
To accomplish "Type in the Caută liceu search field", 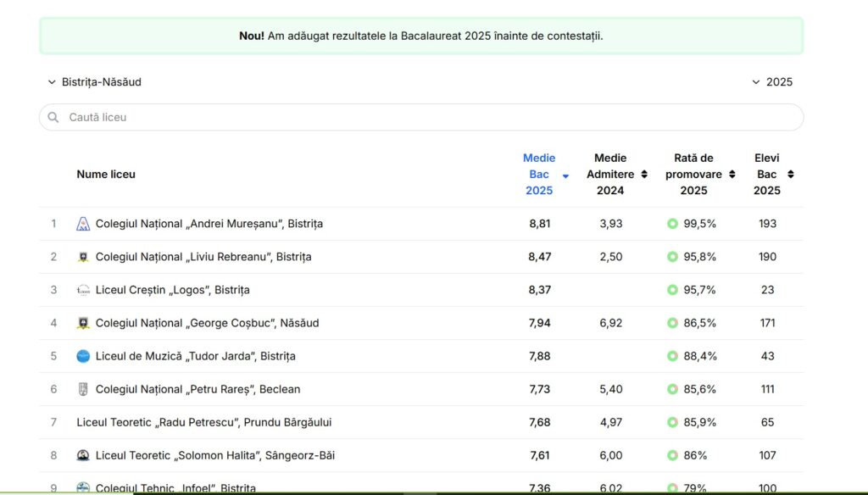I will (424, 117).
